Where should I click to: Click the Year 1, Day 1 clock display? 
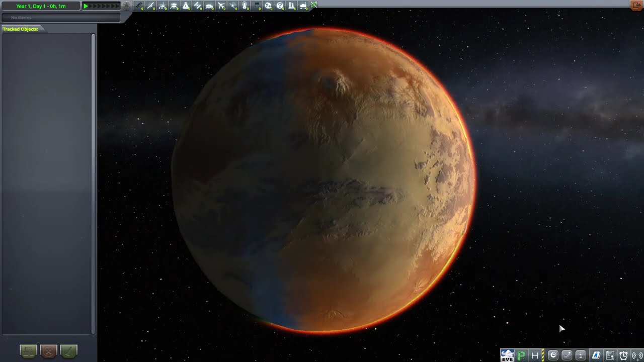pos(41,6)
